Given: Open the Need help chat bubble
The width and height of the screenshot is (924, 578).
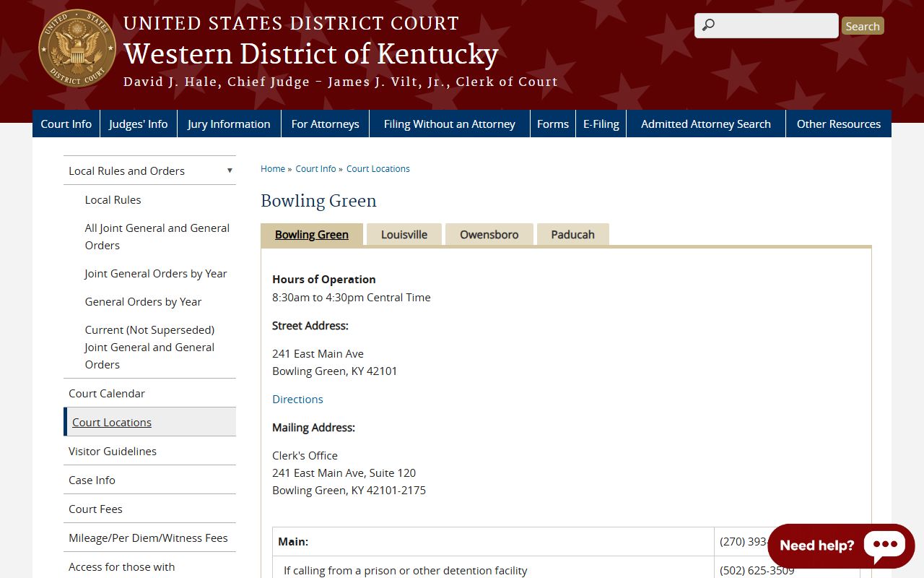Looking at the screenshot, I should (x=841, y=545).
